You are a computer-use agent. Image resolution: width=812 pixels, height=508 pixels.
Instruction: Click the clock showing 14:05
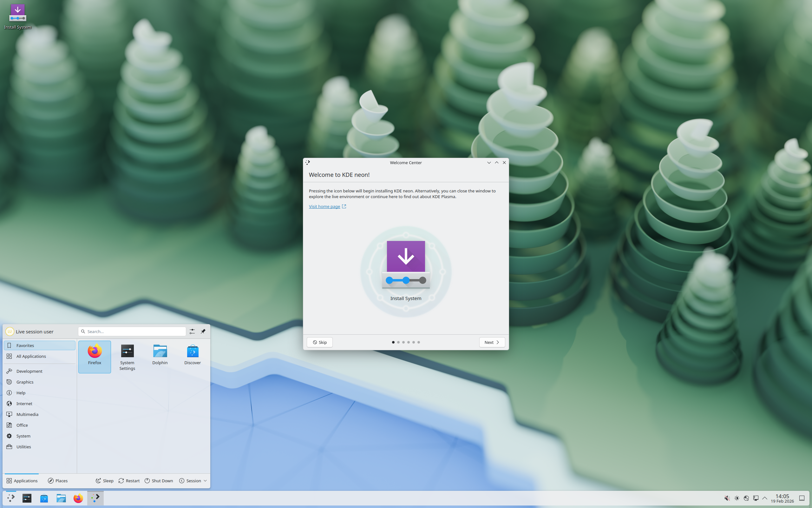point(782,498)
